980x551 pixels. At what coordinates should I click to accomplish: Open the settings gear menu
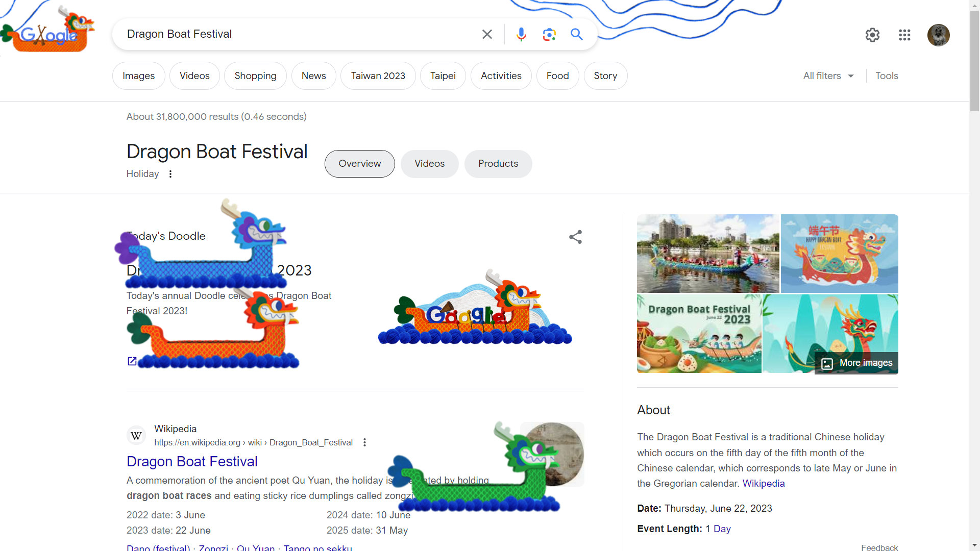point(872,35)
